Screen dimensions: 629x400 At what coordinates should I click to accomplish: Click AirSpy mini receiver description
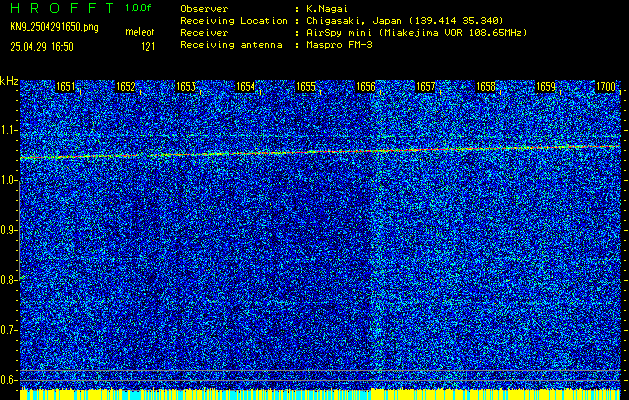point(416,33)
